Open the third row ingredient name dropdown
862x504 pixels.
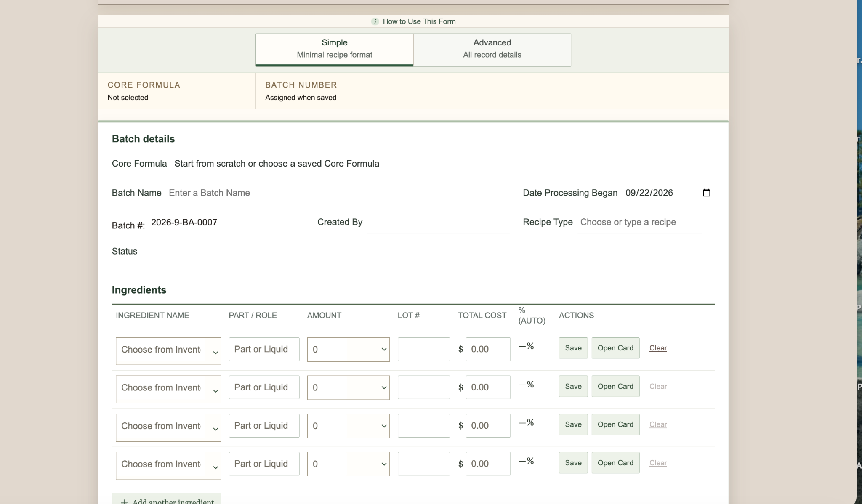coord(168,427)
